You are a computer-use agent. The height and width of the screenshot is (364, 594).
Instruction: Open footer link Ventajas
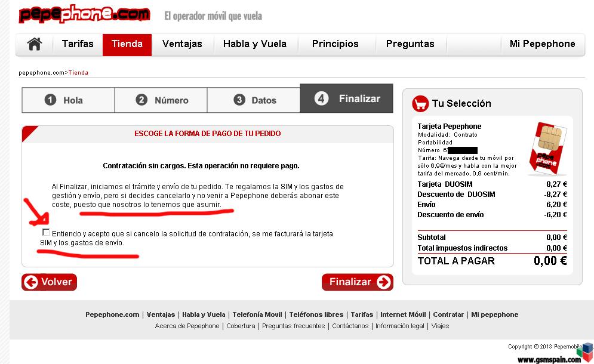click(x=161, y=314)
